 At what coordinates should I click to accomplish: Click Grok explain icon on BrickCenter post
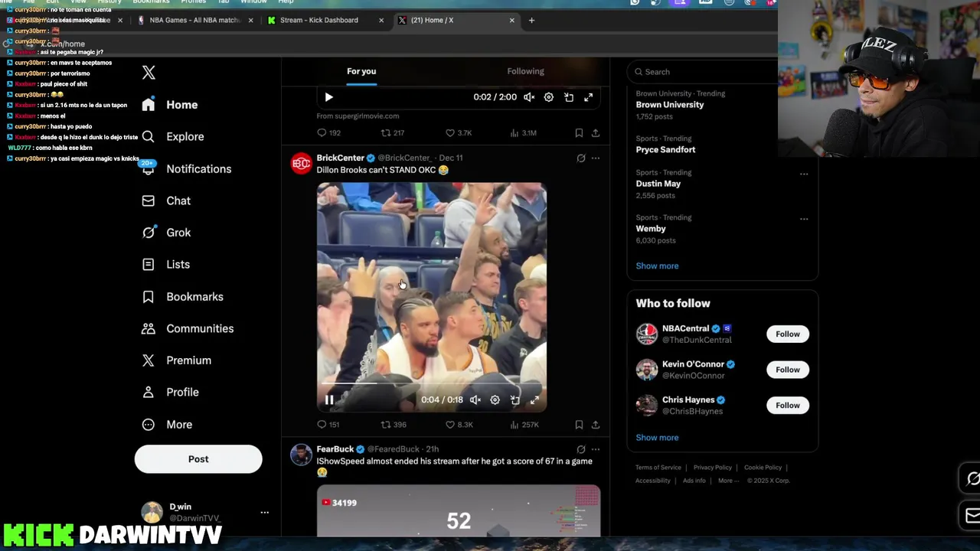581,158
